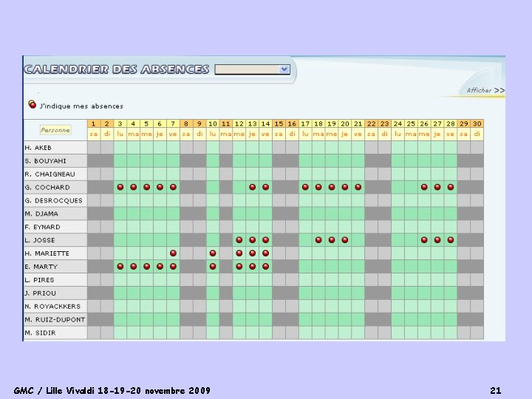Click E. MARTY's absence dot on day 3
Viewport: 532px width, 399px height.
[x=120, y=266]
